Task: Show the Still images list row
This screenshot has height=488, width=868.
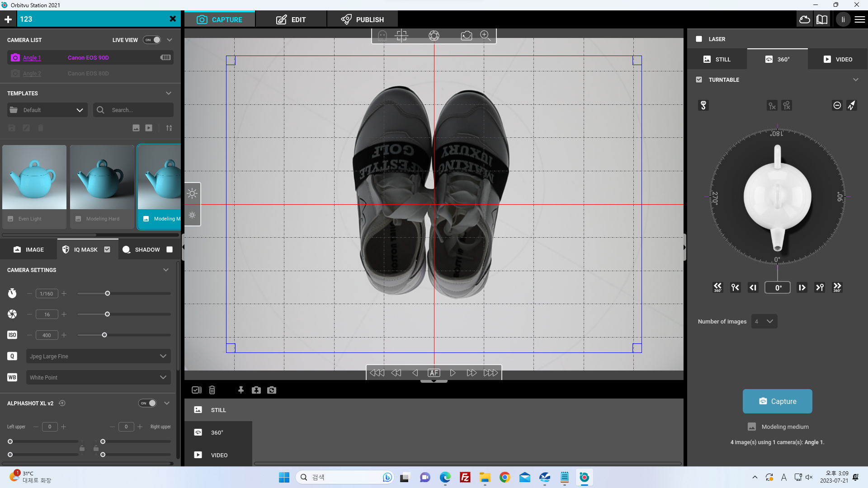Action: tap(218, 410)
